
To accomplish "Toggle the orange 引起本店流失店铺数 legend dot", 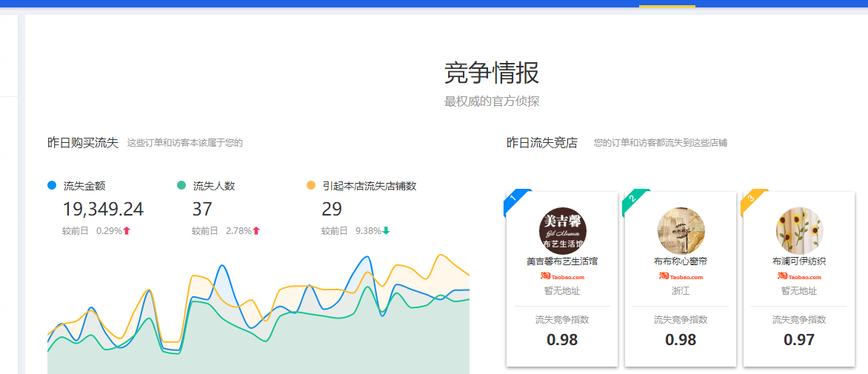I will tap(311, 185).
